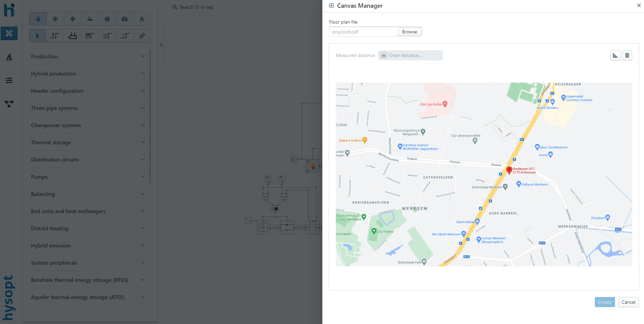Image resolution: width=644 pixels, height=324 pixels.
Task: Click the Cancel button
Action: click(x=628, y=302)
